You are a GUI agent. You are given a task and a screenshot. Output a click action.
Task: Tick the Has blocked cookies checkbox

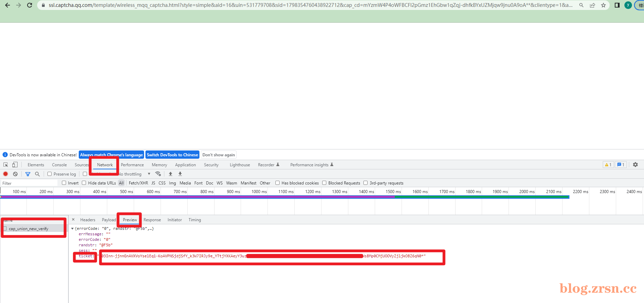click(x=277, y=183)
